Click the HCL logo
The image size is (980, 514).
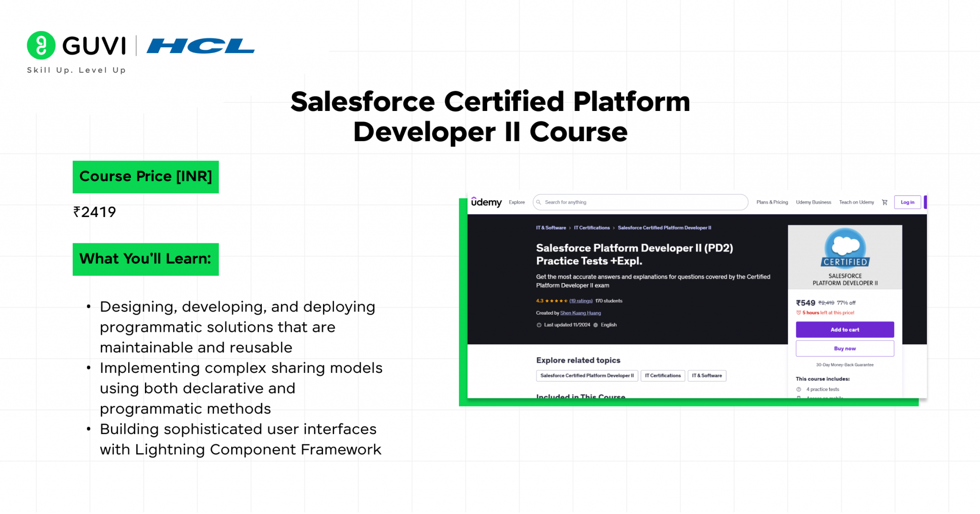tap(200, 46)
